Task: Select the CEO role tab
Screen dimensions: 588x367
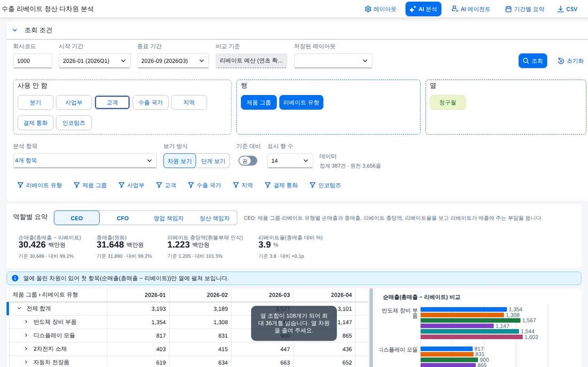Action: [x=76, y=218]
